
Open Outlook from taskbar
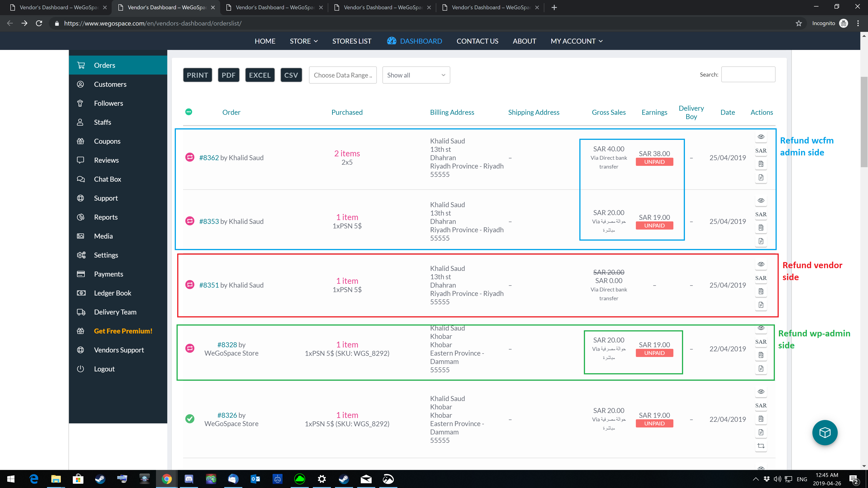[x=255, y=479]
